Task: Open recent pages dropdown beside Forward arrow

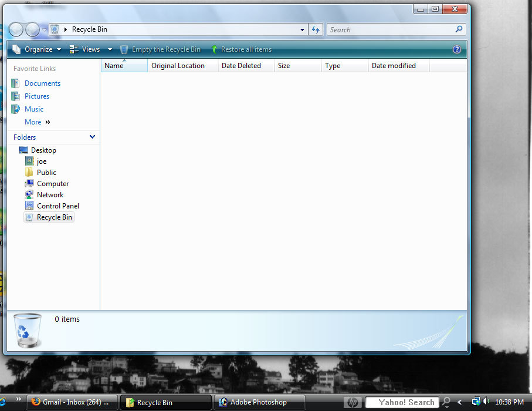Action: click(44, 29)
